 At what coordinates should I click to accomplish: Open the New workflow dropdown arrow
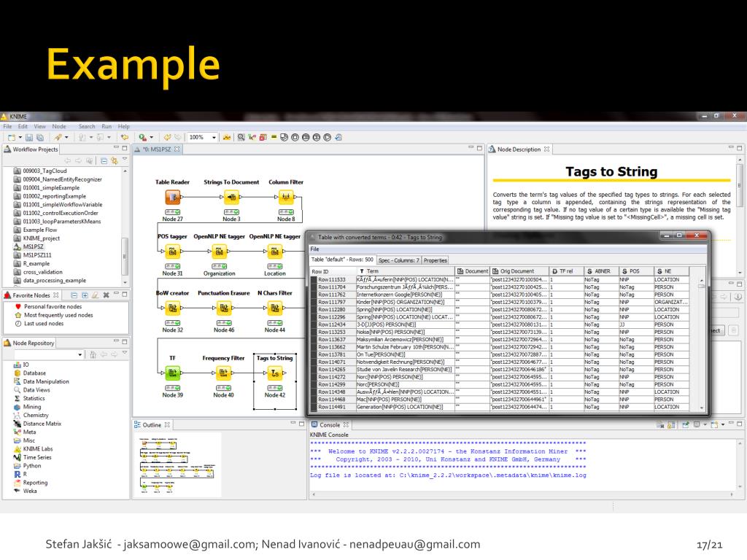click(20, 138)
